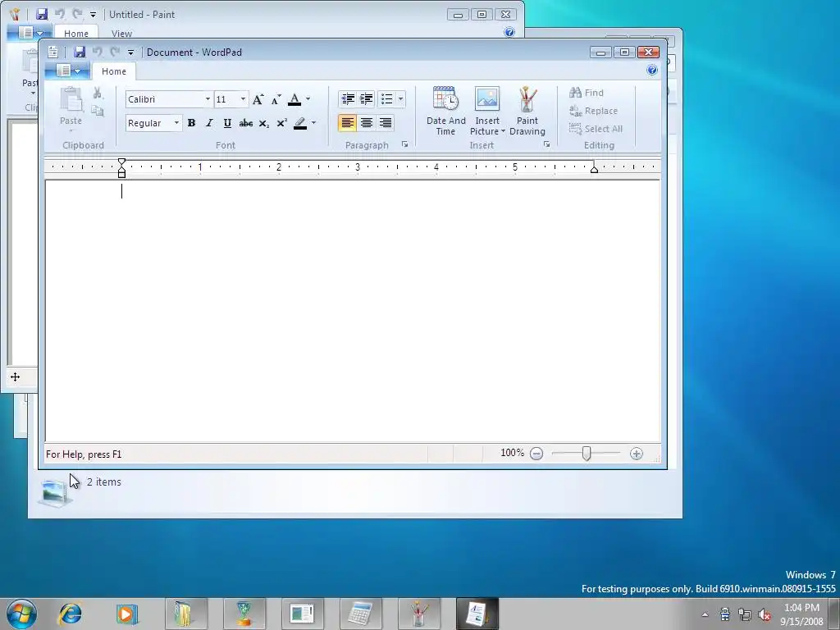Toggle Bold formatting
Image resolution: width=840 pixels, height=630 pixels.
point(191,123)
